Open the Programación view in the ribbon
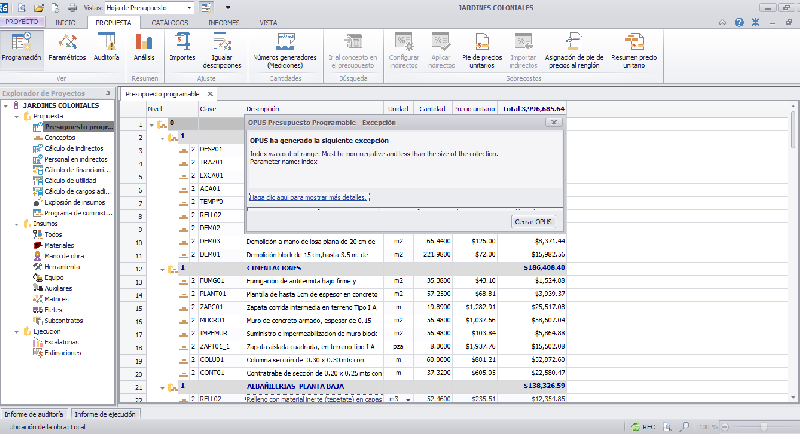Screen dimensions: 800x434 pyautogui.click(x=21, y=47)
